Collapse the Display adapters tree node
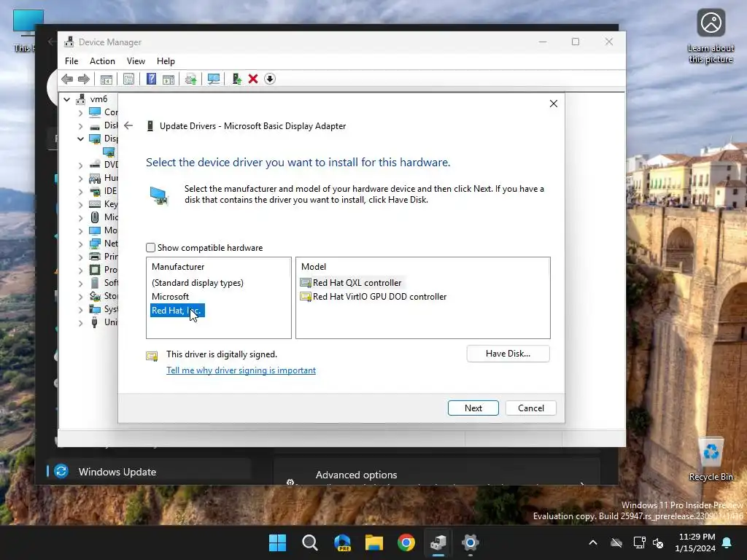This screenshot has height=560, width=747. (x=80, y=139)
